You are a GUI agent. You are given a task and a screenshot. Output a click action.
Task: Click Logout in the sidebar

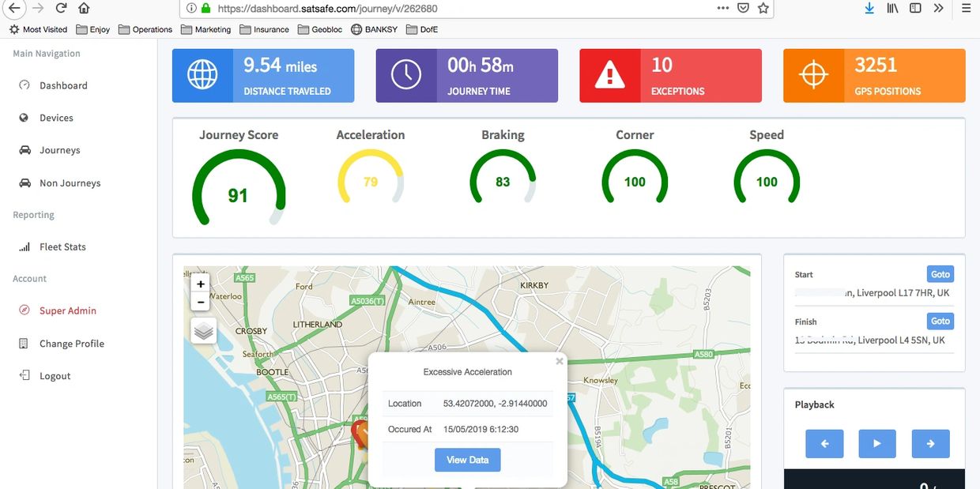[55, 376]
